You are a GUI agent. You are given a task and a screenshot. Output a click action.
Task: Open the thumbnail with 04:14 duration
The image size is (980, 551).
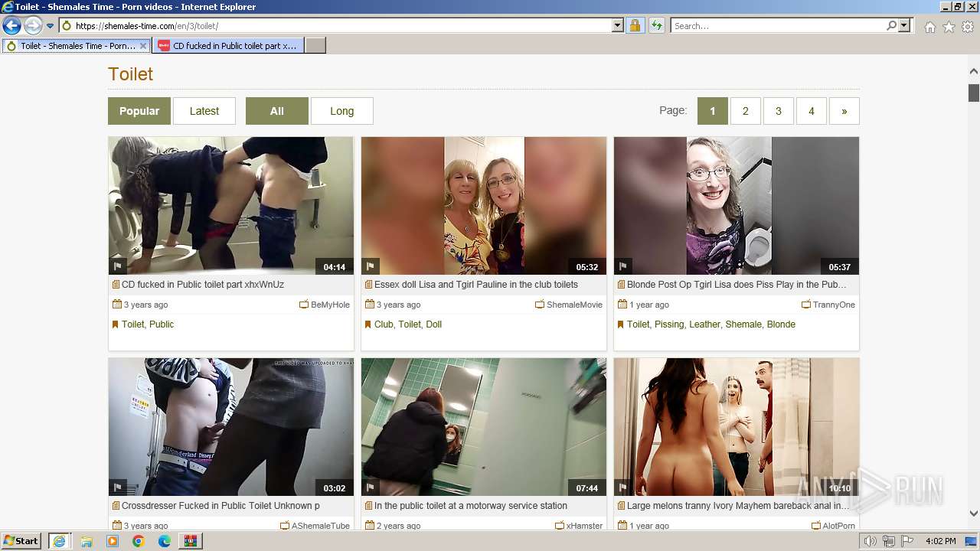pos(231,206)
